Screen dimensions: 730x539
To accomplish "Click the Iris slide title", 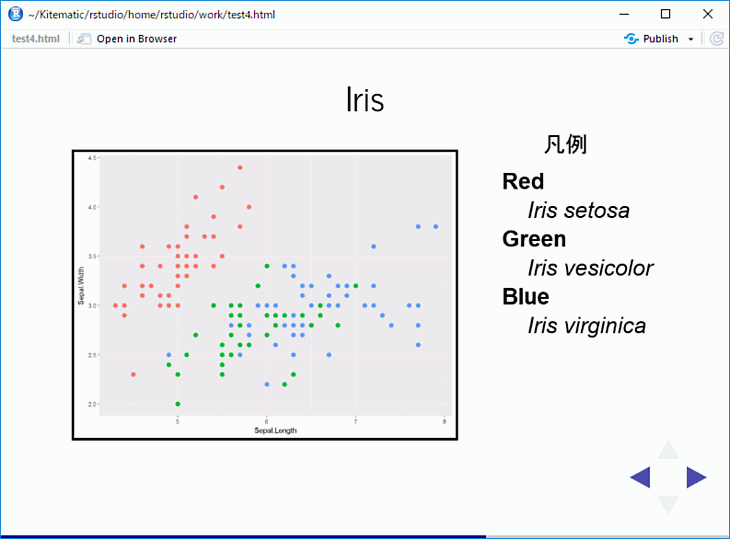I will [x=365, y=100].
